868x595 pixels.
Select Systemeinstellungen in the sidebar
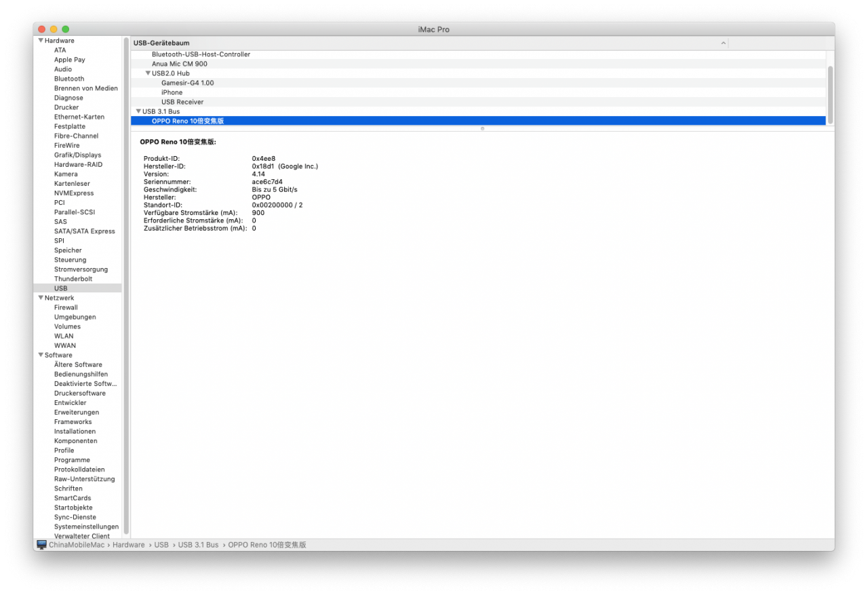[86, 526]
